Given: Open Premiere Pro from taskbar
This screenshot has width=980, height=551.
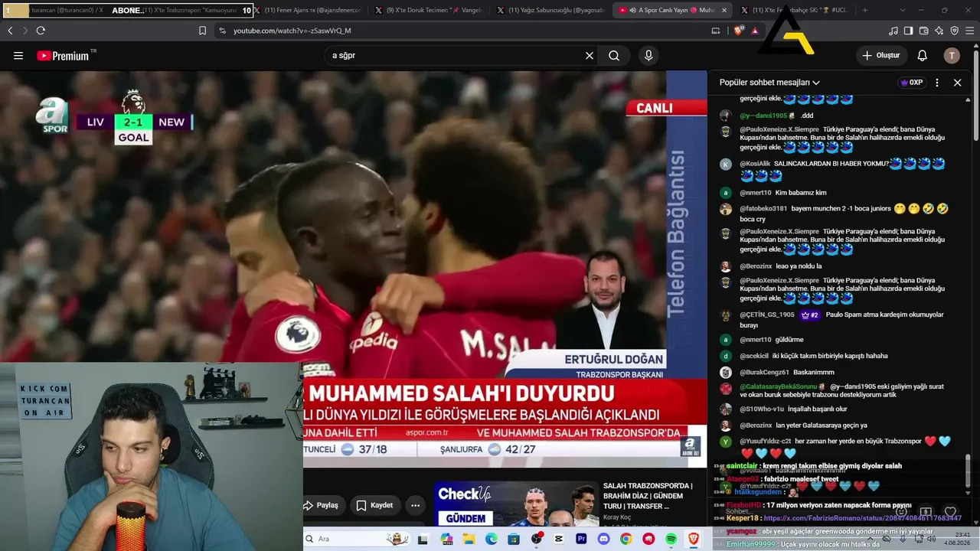Looking at the screenshot, I should point(581,539).
